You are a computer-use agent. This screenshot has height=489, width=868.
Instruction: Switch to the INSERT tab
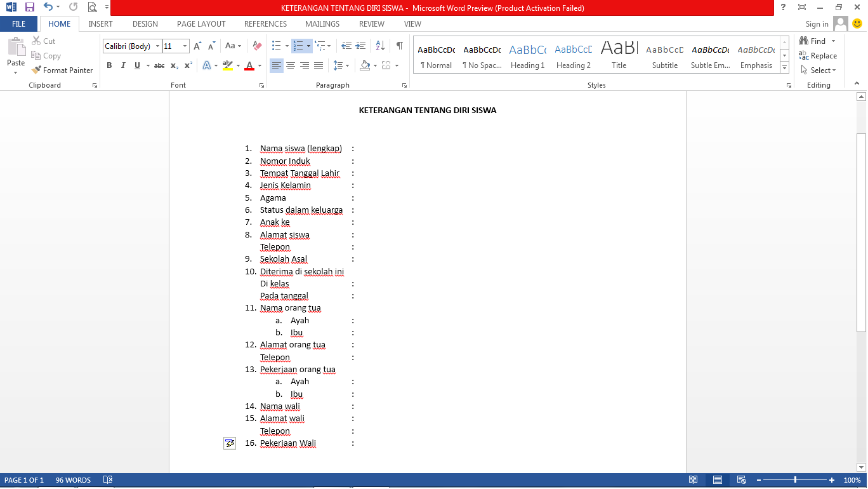100,24
